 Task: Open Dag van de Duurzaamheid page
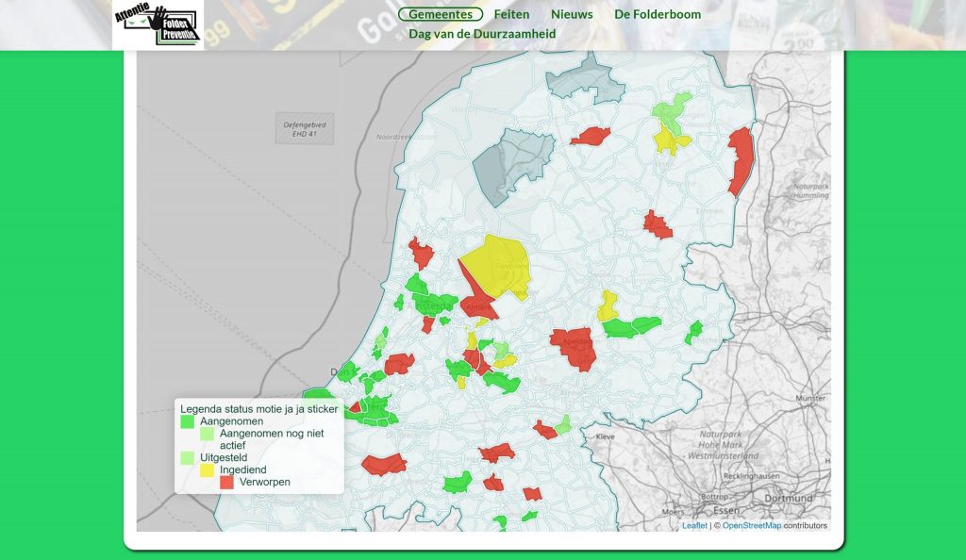click(x=481, y=34)
